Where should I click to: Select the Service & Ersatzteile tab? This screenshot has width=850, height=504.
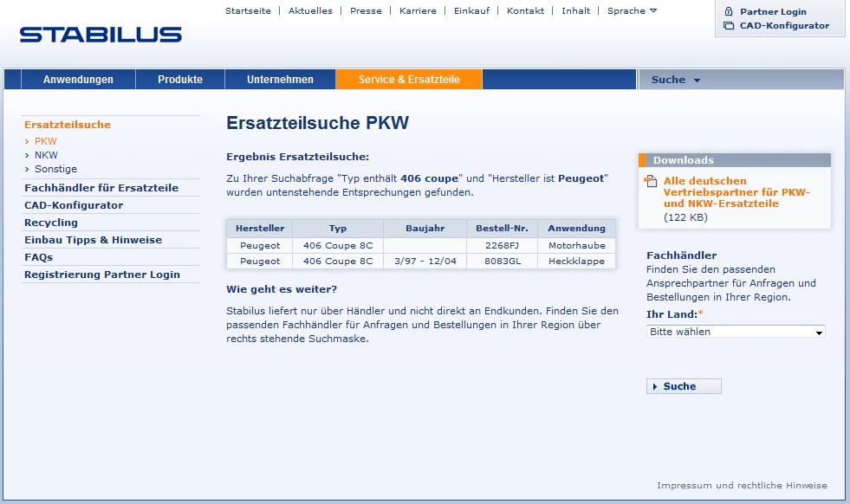(408, 80)
